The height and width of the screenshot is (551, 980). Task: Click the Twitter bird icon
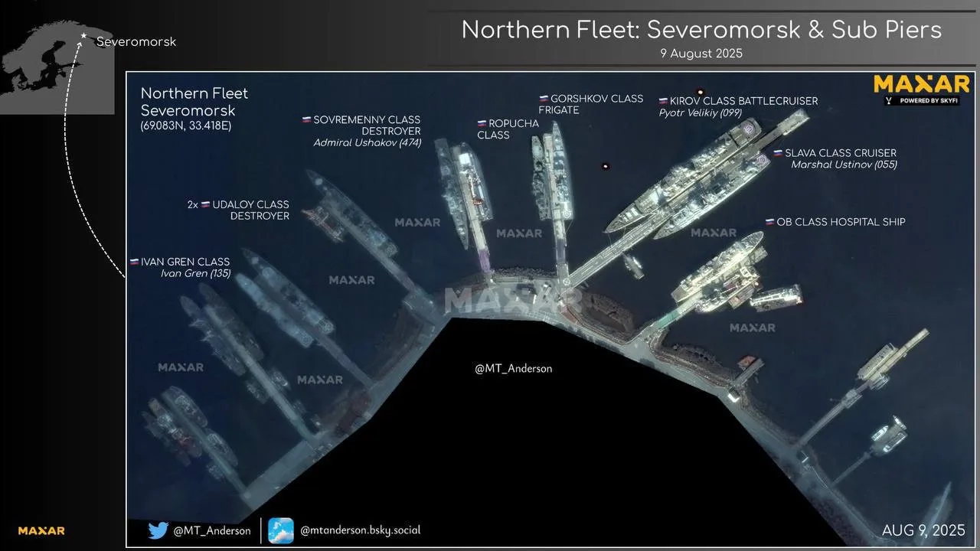click(158, 530)
